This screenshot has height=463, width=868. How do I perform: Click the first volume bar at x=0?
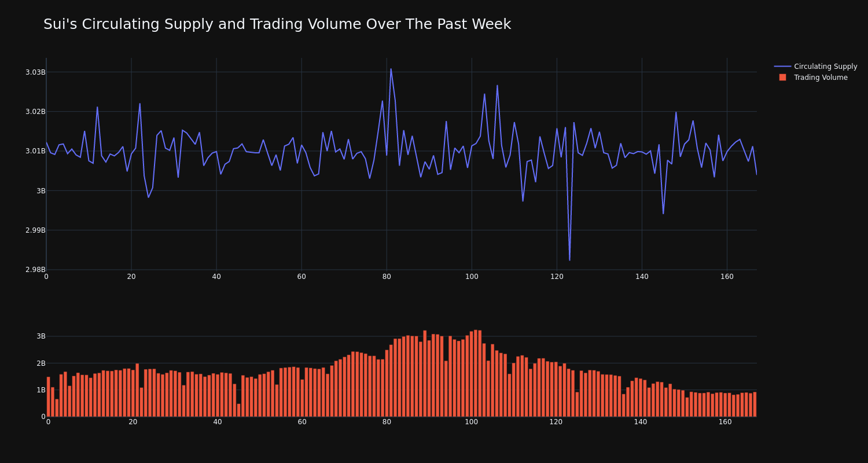tap(48, 397)
